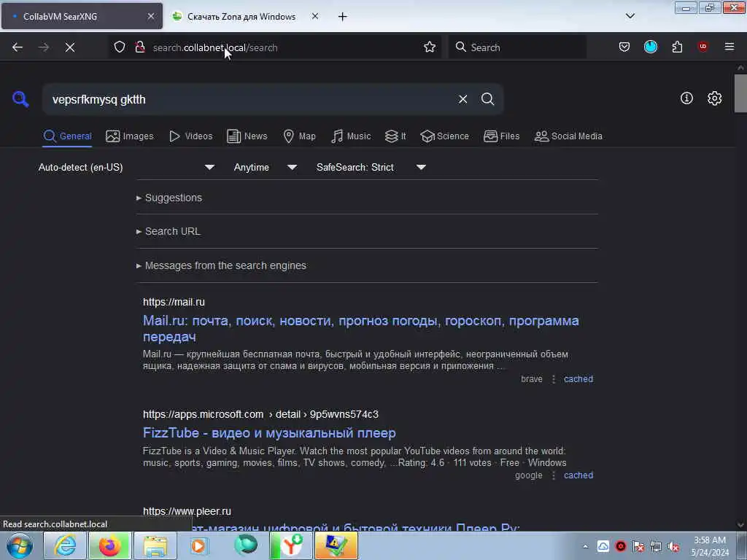Click the muted volume tray icon

tap(673, 546)
